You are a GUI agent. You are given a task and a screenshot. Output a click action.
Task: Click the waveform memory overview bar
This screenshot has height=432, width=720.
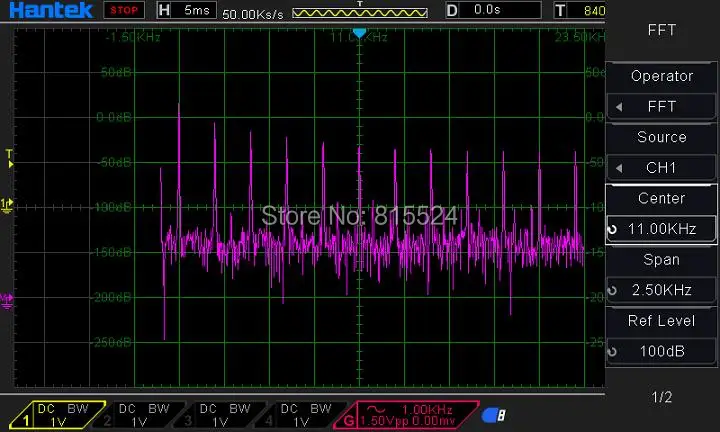click(x=360, y=12)
